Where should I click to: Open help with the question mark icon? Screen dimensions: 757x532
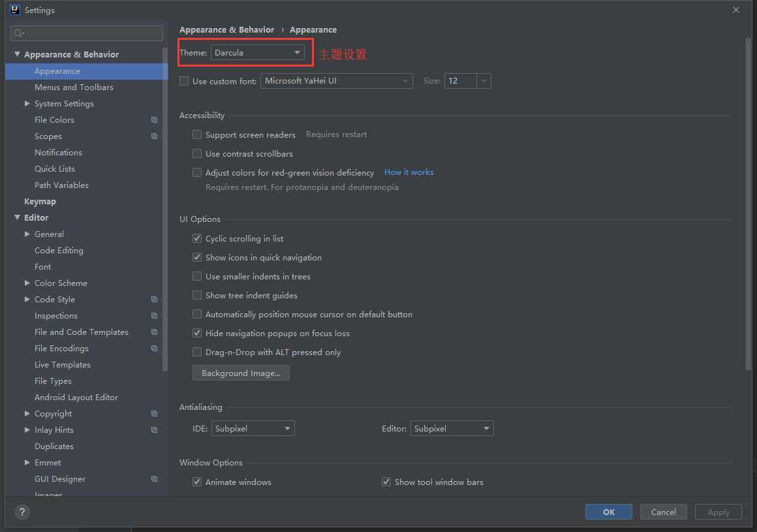click(x=22, y=512)
